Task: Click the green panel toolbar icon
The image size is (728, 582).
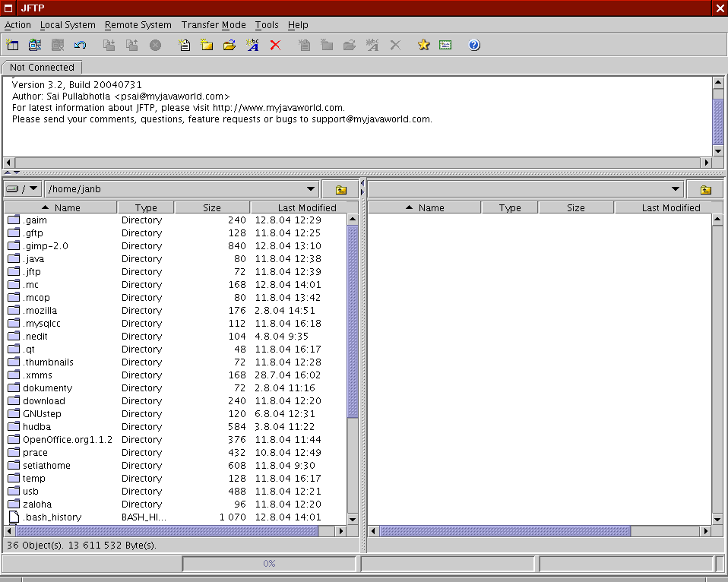Action: tap(445, 45)
